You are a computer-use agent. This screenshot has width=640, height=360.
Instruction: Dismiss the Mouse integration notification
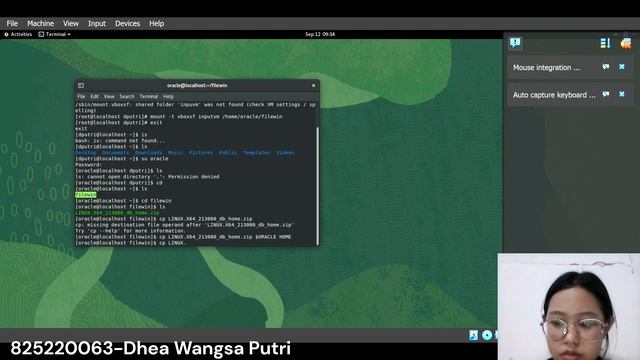(x=622, y=67)
